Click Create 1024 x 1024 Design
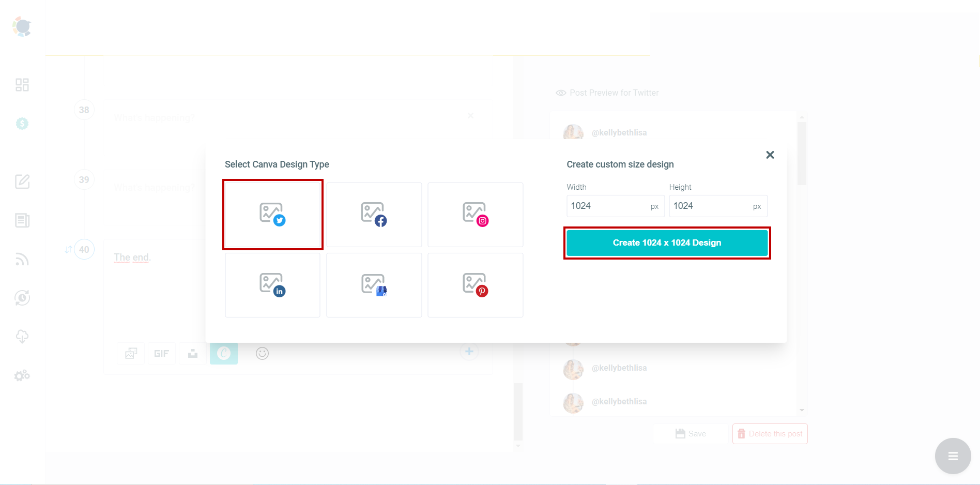980x485 pixels. [667, 242]
